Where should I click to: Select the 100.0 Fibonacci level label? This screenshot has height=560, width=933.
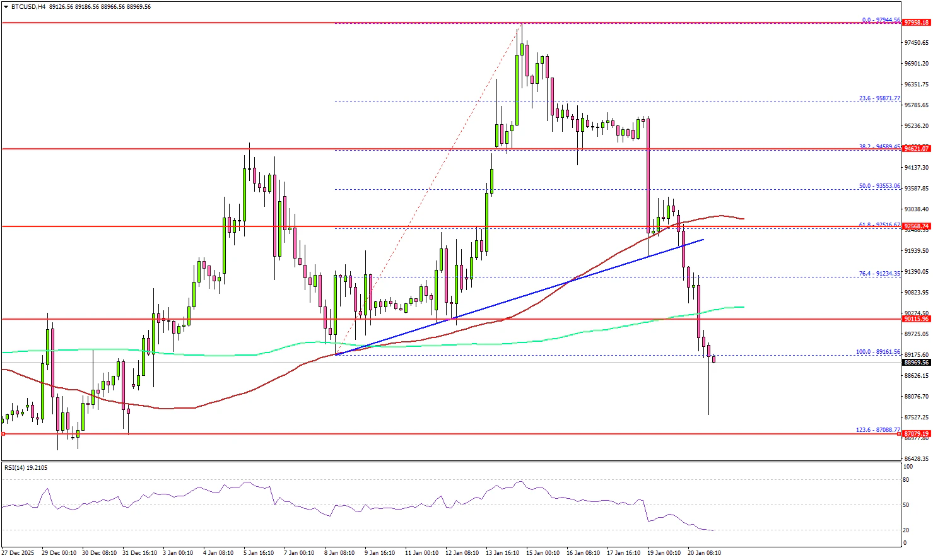877,352
